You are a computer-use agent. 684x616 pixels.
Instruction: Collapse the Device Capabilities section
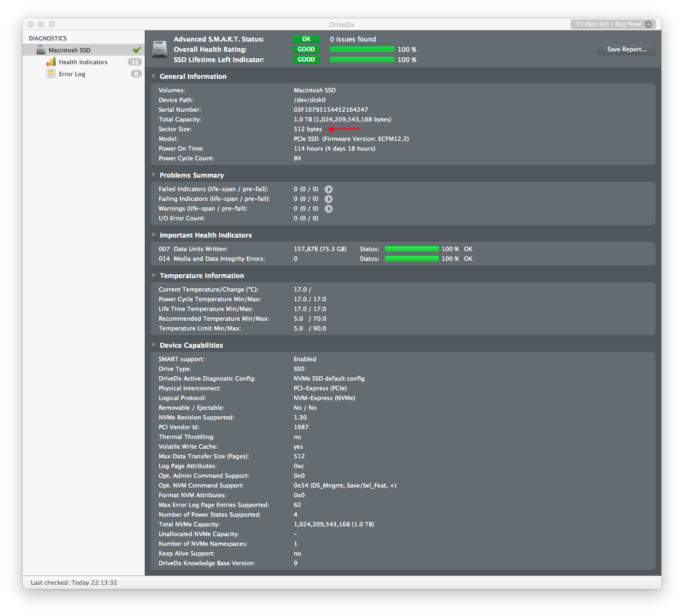pyautogui.click(x=153, y=346)
